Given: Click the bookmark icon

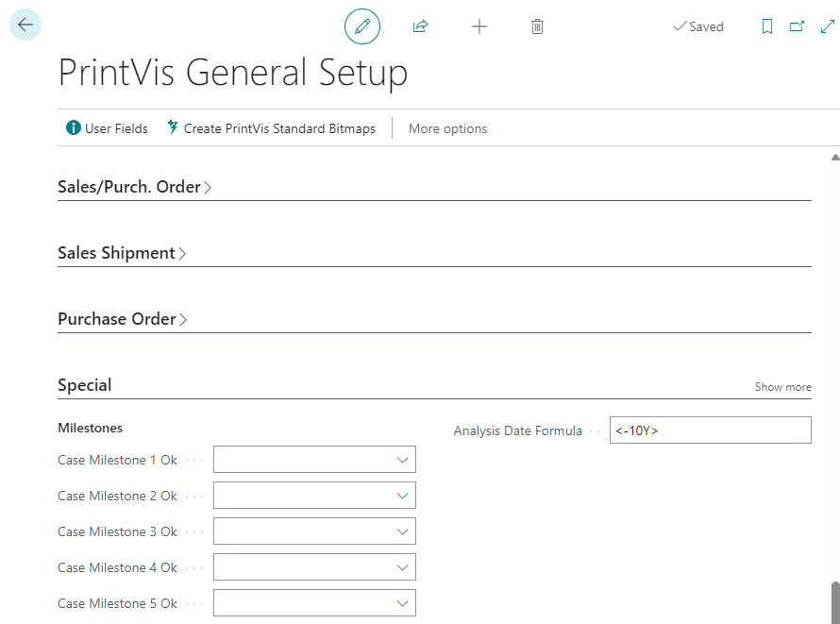Looking at the screenshot, I should (x=767, y=26).
